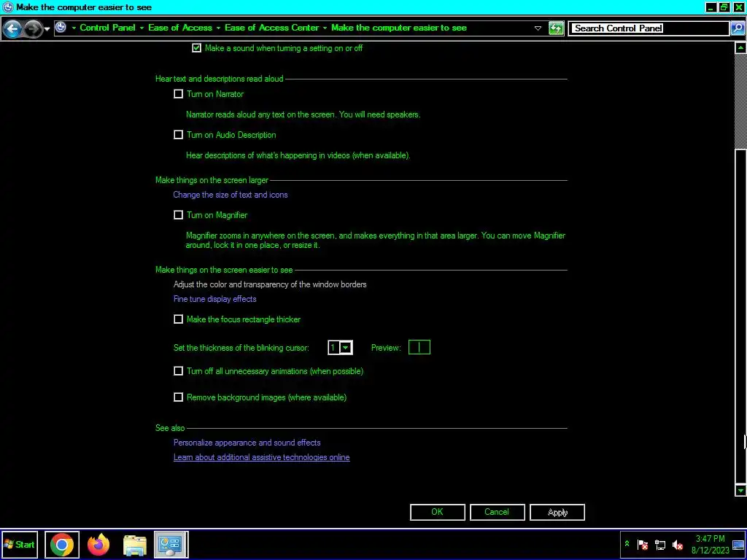Image resolution: width=747 pixels, height=560 pixels.
Task: Click the Control Panel icon in address bar
Action: [61, 28]
